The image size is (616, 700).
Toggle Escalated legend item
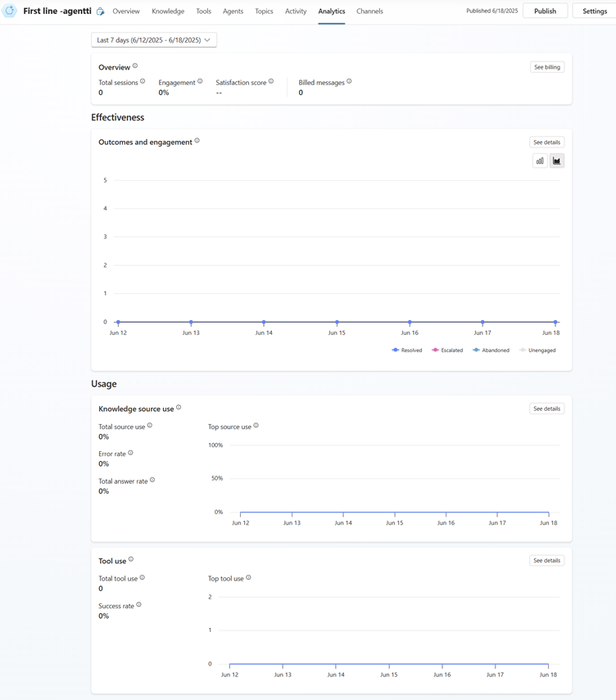(447, 350)
